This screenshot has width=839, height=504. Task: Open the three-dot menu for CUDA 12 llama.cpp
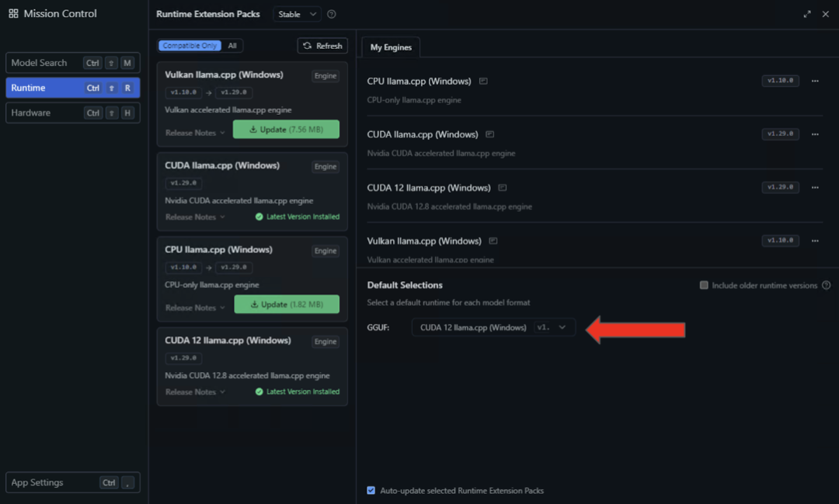point(815,187)
